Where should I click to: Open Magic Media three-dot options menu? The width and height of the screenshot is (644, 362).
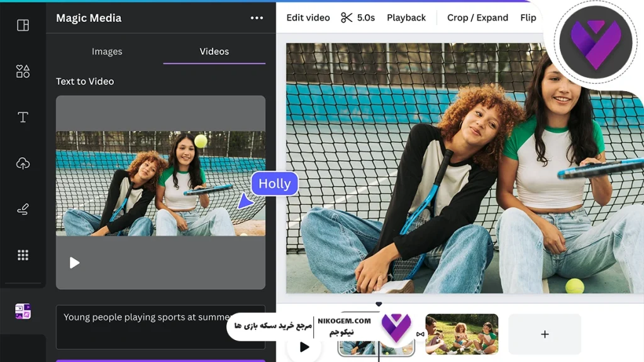click(x=257, y=18)
